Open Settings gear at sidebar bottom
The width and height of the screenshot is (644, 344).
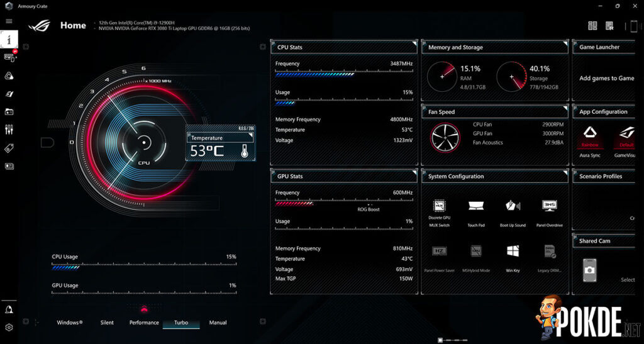9,327
